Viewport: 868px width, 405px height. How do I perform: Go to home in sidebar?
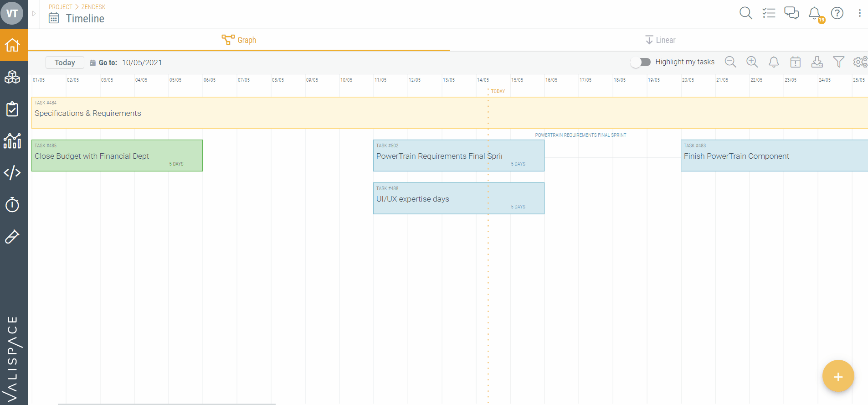click(x=12, y=45)
